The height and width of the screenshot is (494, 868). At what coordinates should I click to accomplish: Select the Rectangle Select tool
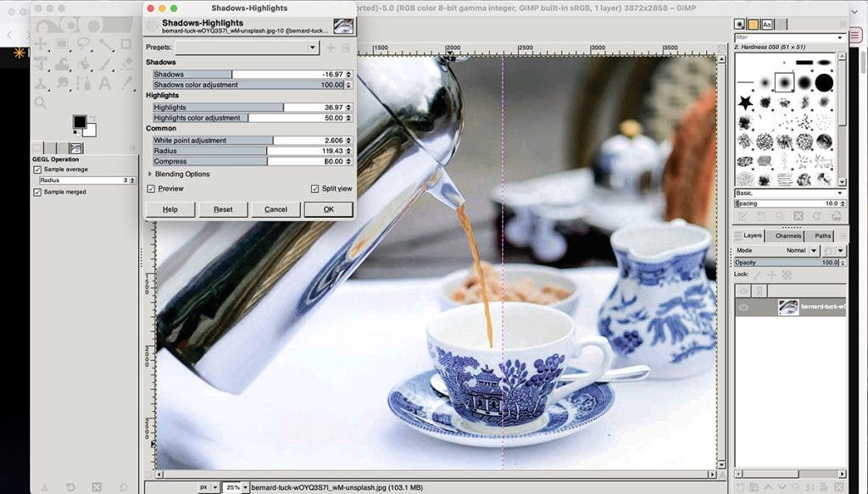coord(62,44)
